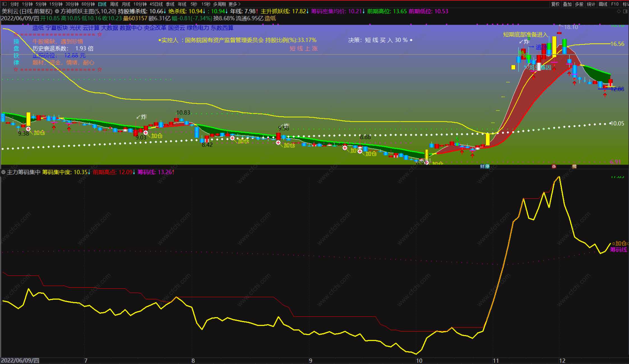The height and width of the screenshot is (364, 629).
Task: Click the 画线 drawing button
Action: click(603, 4)
